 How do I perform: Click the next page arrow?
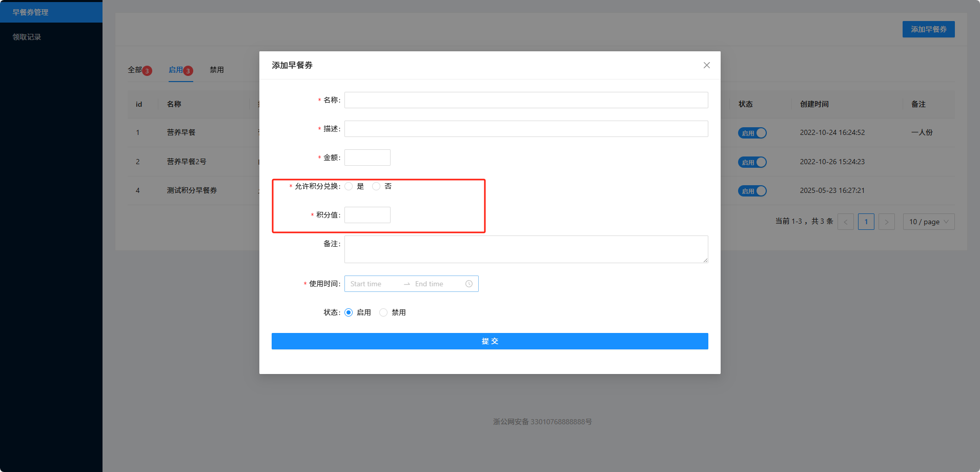(887, 222)
